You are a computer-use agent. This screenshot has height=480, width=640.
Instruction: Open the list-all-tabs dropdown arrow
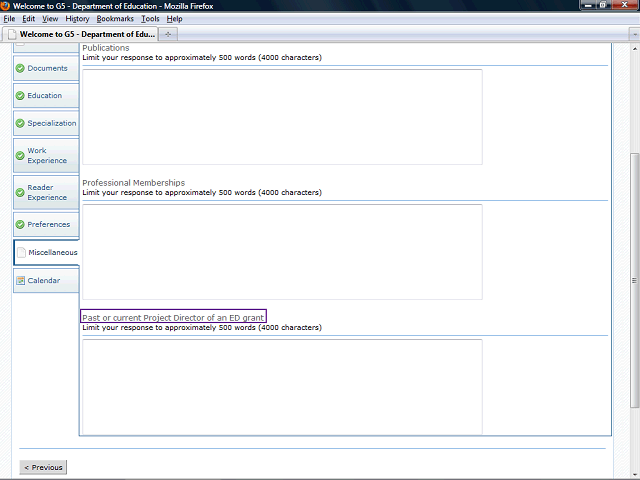tap(634, 35)
